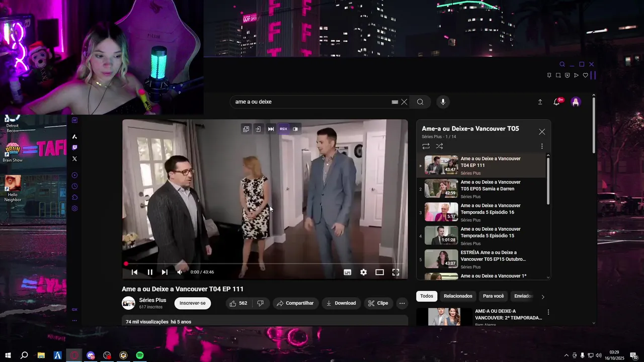The height and width of the screenshot is (362, 644).
Task: Open menu for the 'AME-A OU DEIXE-A VANCOUVER: 2ª TEMPORADA' video
Action: point(548,312)
